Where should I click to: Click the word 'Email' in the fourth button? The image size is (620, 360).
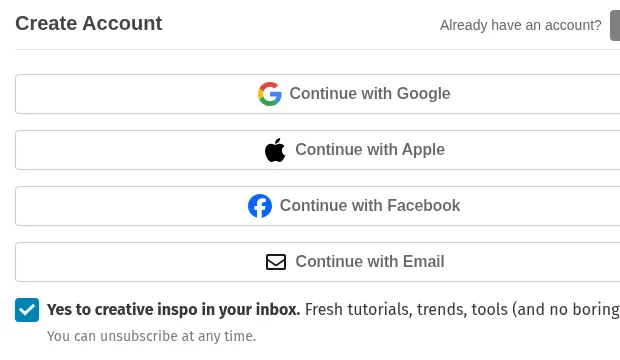click(x=423, y=261)
